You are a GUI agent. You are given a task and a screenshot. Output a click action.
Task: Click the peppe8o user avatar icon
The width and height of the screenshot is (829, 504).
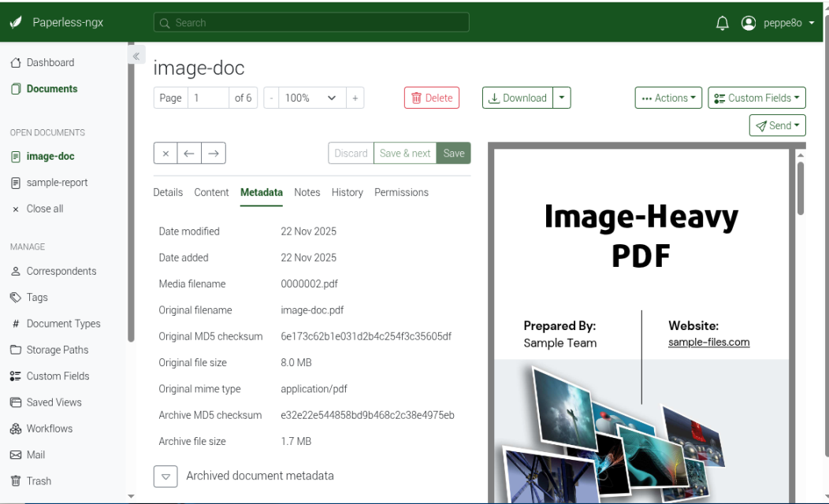749,23
